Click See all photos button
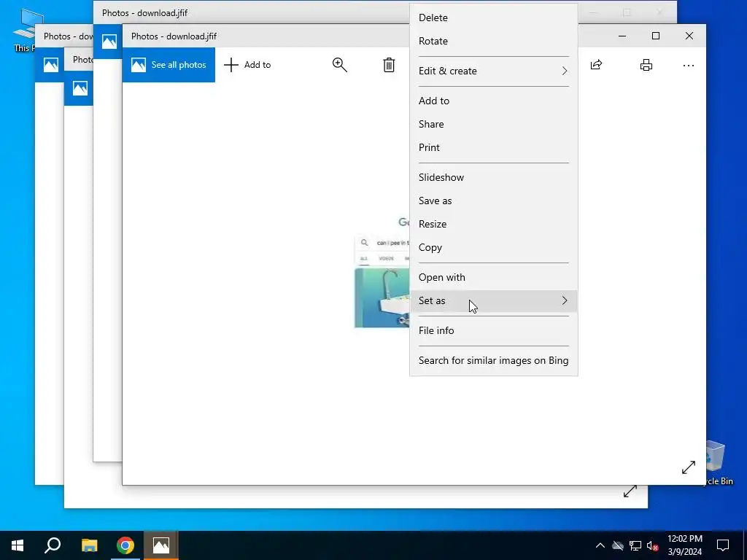Viewport: 747px width, 560px height. pyautogui.click(x=169, y=65)
